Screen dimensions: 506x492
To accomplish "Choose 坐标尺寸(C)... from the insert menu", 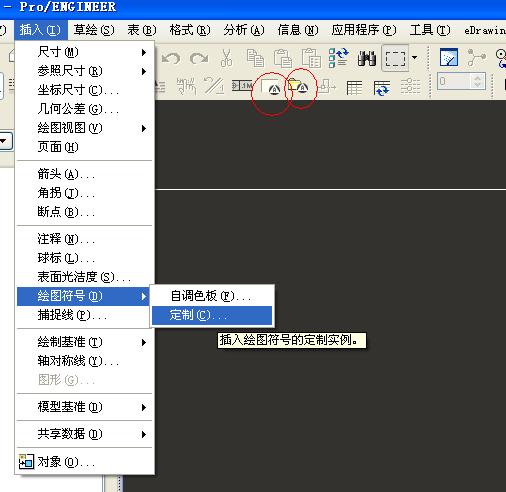I will [x=85, y=90].
